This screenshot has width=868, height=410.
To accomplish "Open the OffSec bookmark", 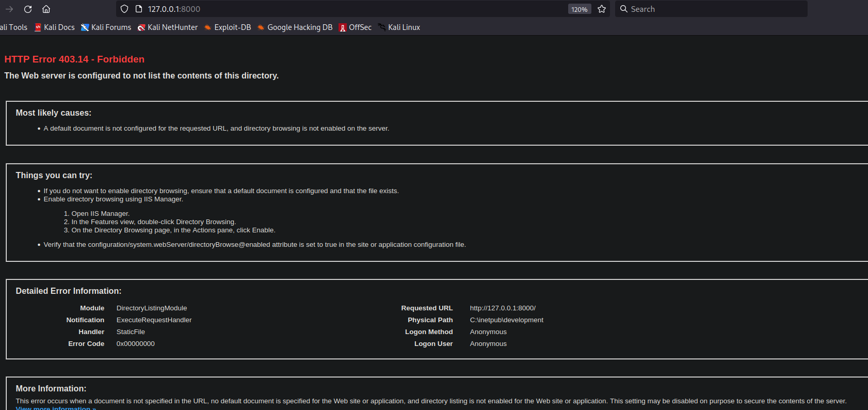I will click(x=356, y=27).
